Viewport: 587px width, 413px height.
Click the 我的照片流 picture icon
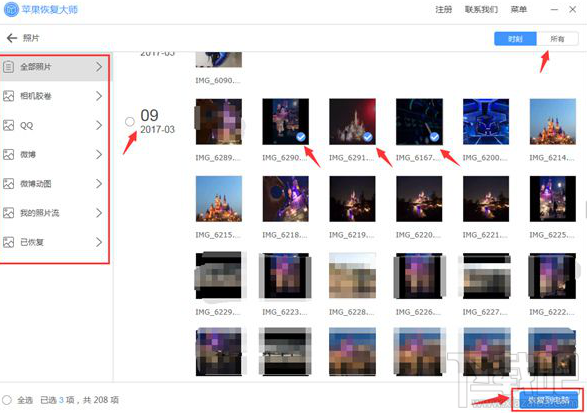tap(8, 213)
